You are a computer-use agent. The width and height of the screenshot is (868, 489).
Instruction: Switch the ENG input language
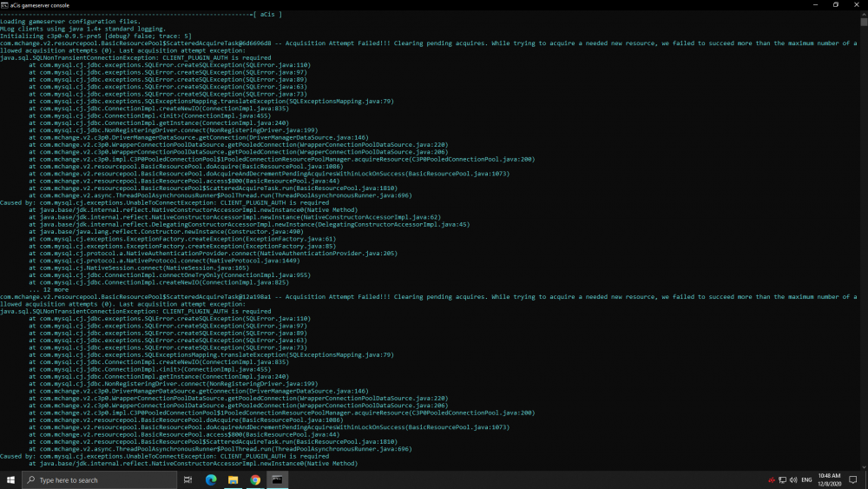tap(806, 479)
